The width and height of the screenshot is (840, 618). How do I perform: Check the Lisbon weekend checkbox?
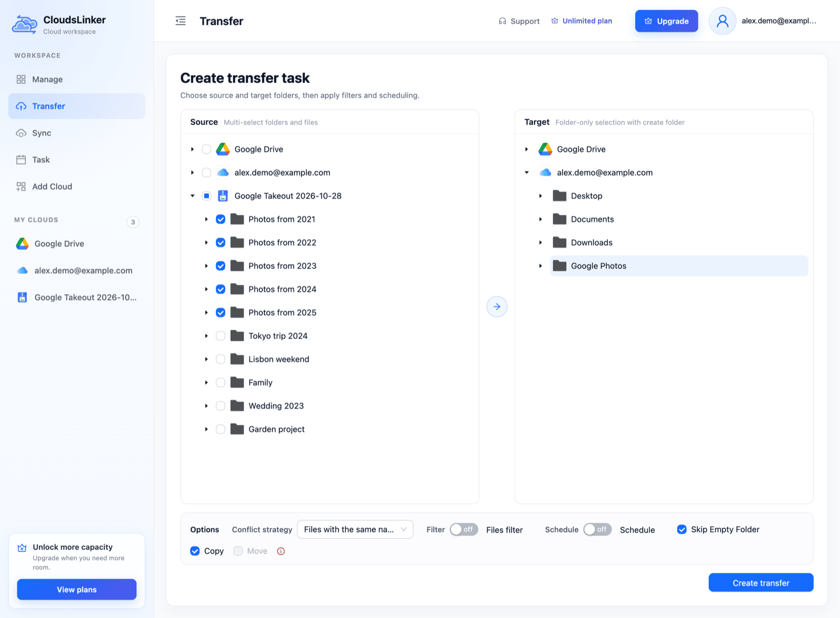tap(220, 359)
